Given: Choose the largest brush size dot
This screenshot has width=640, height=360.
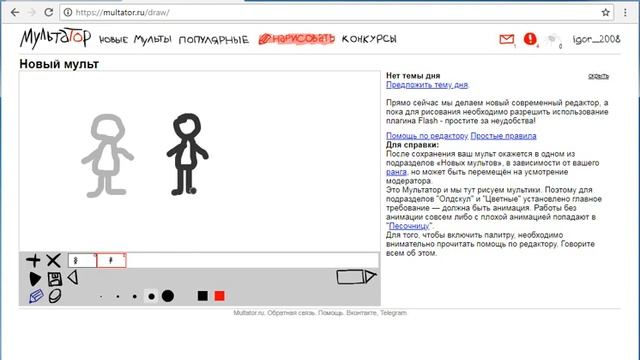Looking at the screenshot, I should (x=168, y=296).
